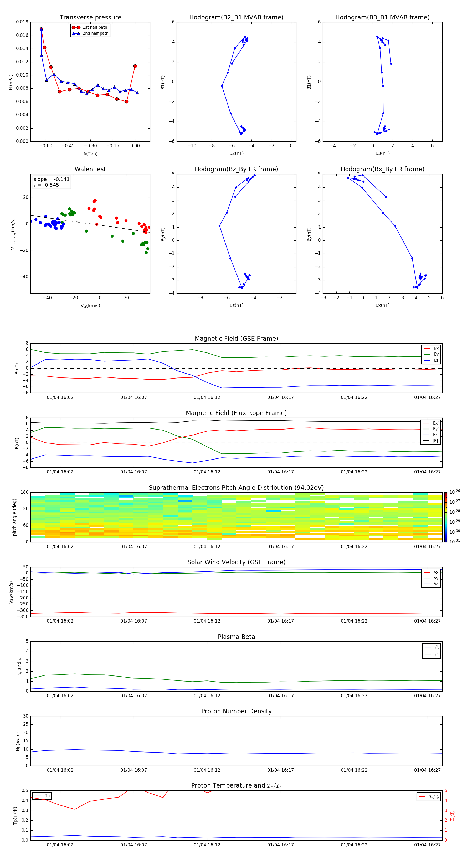Click 'Pt(nPa)' y-axis label
473x868 pixels.
[11, 82]
